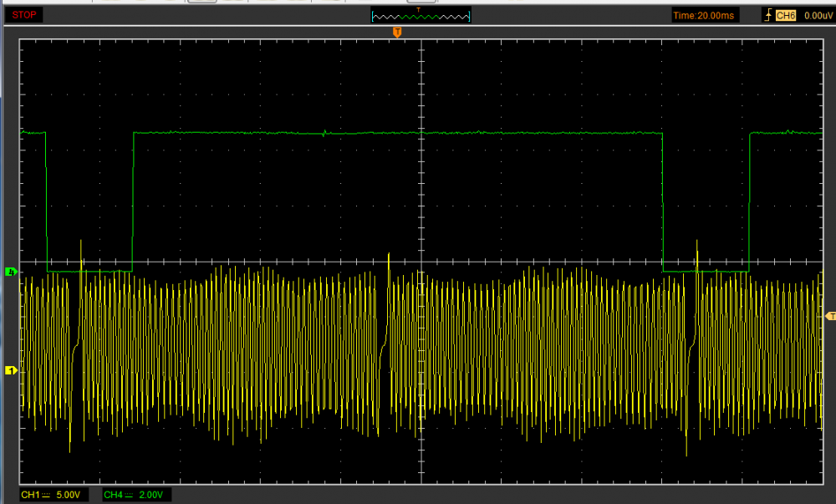This screenshot has width=836, height=504.
Task: Click the 2.00V vertical scale value
Action: tap(150, 495)
